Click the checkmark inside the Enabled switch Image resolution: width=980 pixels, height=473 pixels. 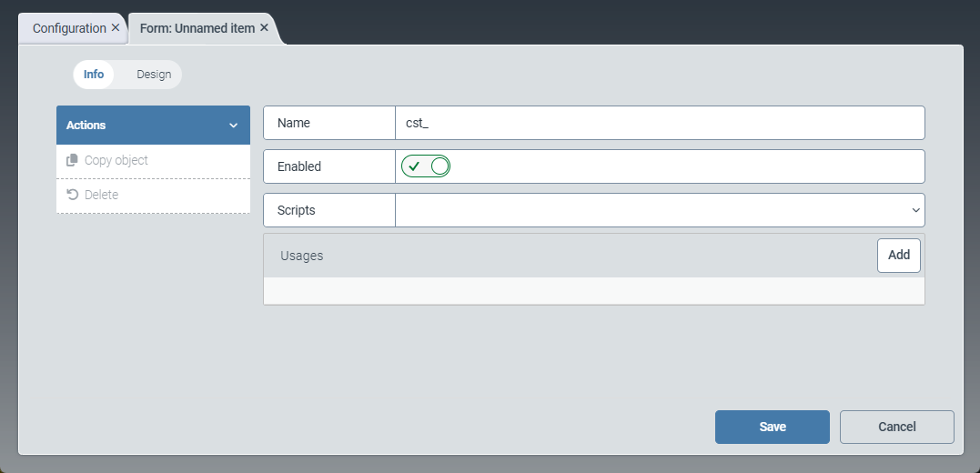click(x=414, y=166)
